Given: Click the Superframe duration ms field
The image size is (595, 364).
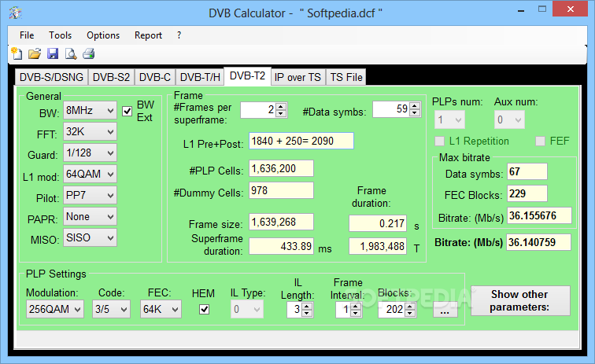Looking at the screenshot, I should pyautogui.click(x=281, y=246).
